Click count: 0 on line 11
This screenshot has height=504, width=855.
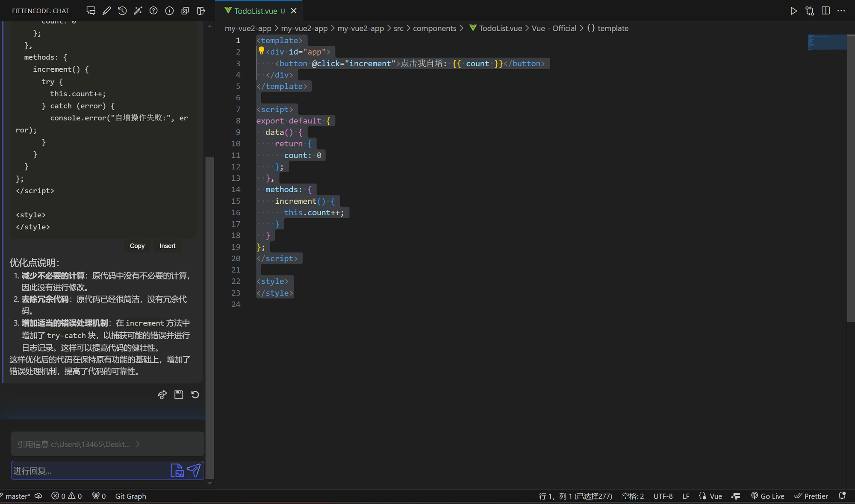[x=303, y=155]
